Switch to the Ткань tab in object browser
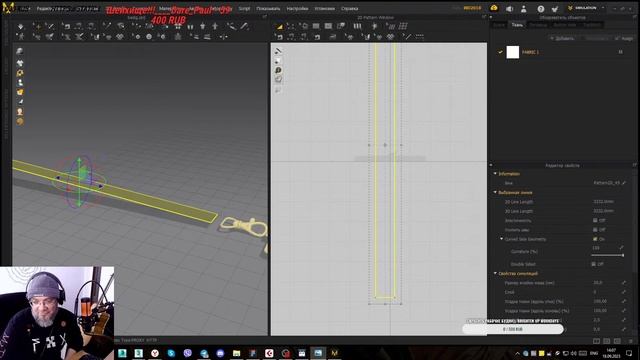The image size is (640, 360). (517, 25)
